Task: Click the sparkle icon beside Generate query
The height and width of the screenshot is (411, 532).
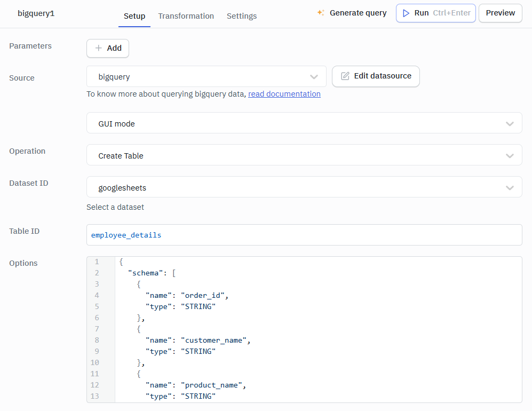Action: pyautogui.click(x=321, y=13)
